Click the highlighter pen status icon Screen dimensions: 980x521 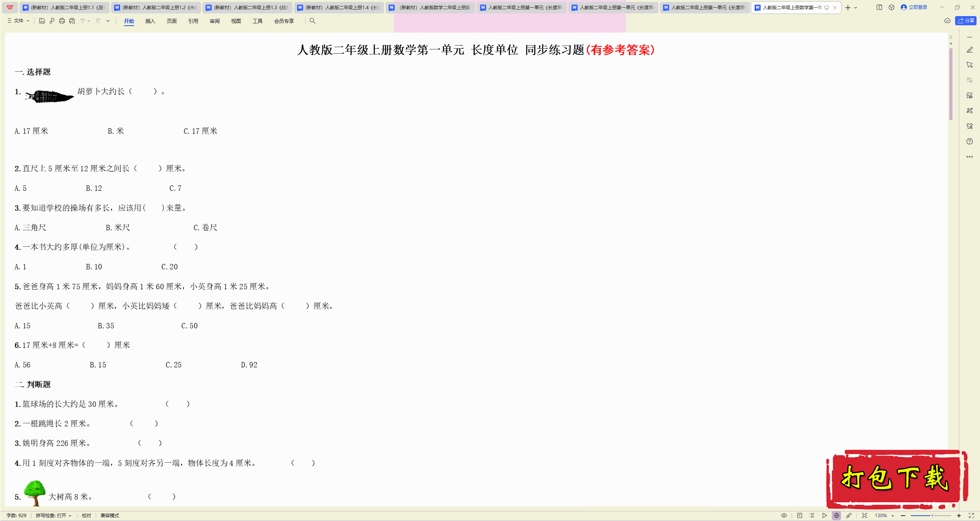[849, 516]
